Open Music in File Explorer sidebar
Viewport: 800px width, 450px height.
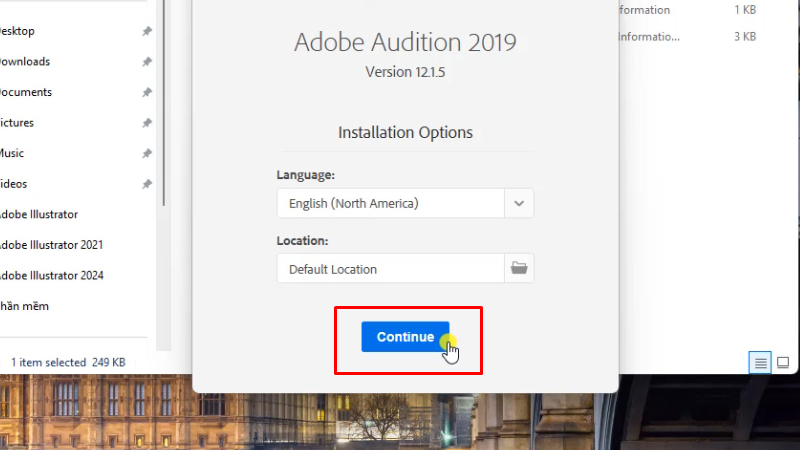(x=12, y=154)
